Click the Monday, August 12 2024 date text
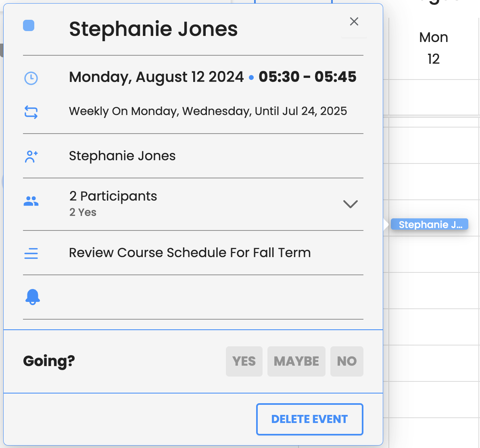Screen dimensions: 480x448 click(156, 77)
